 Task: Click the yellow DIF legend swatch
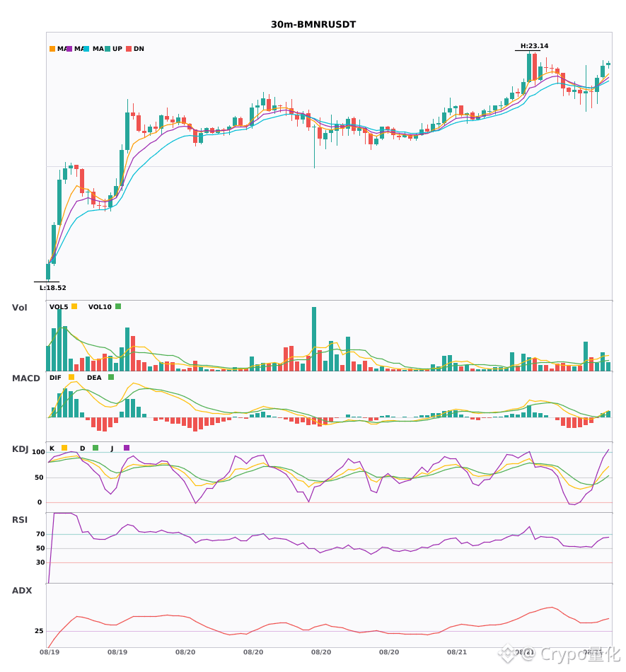[71, 377]
